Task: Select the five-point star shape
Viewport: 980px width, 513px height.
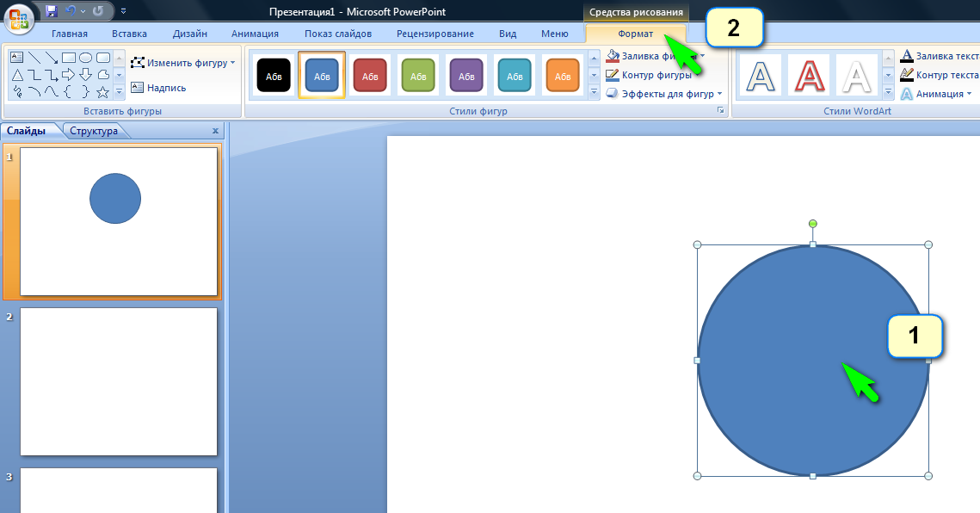Action: click(102, 90)
